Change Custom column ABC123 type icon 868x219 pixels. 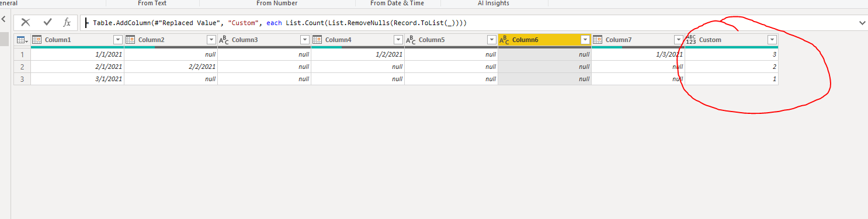point(690,40)
